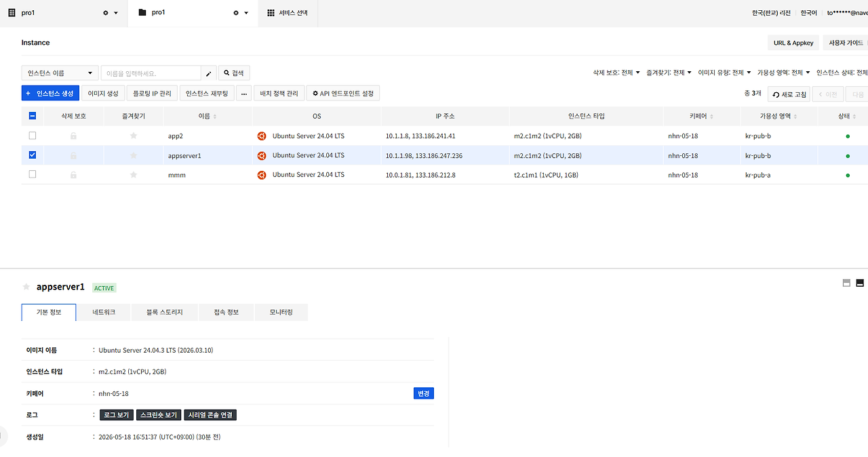Select the 한국(판교) 리전 region

pos(771,13)
